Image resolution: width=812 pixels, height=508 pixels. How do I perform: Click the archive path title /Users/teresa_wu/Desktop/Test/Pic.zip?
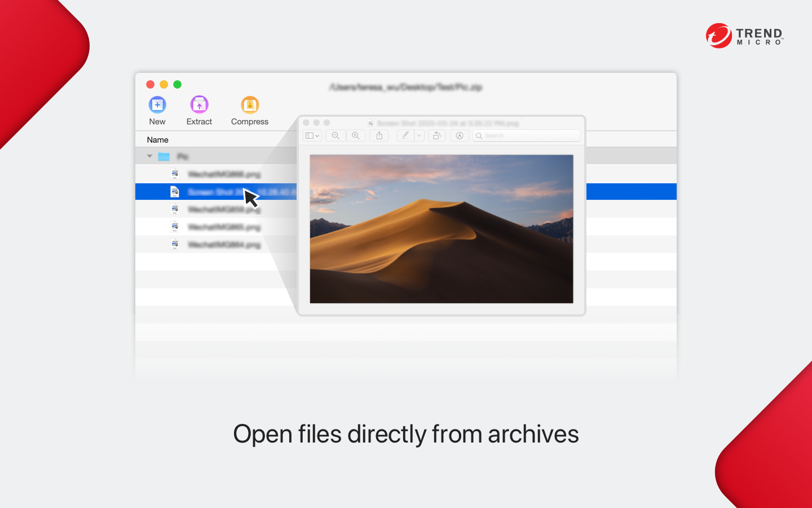[x=405, y=87]
